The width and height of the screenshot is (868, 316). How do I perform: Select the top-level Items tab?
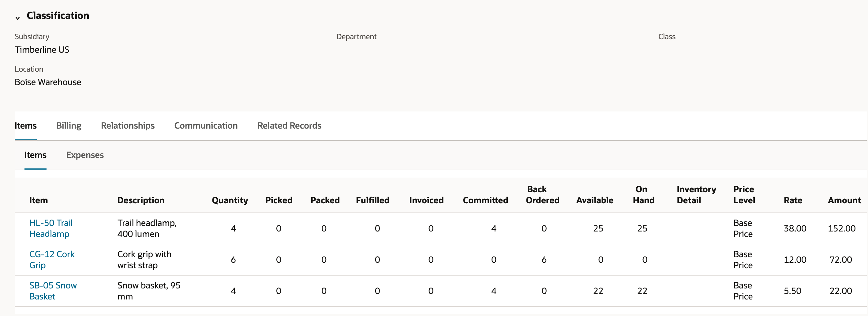(x=26, y=126)
